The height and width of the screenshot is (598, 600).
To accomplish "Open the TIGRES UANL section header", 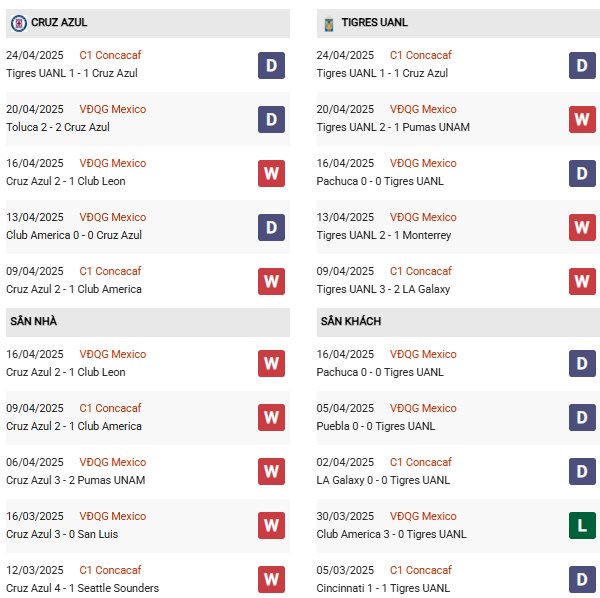I will tap(458, 23).
